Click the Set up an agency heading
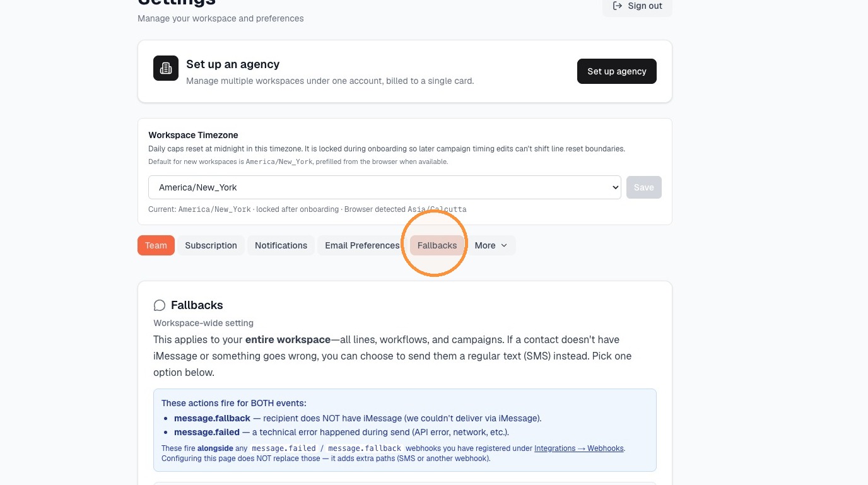 233,64
